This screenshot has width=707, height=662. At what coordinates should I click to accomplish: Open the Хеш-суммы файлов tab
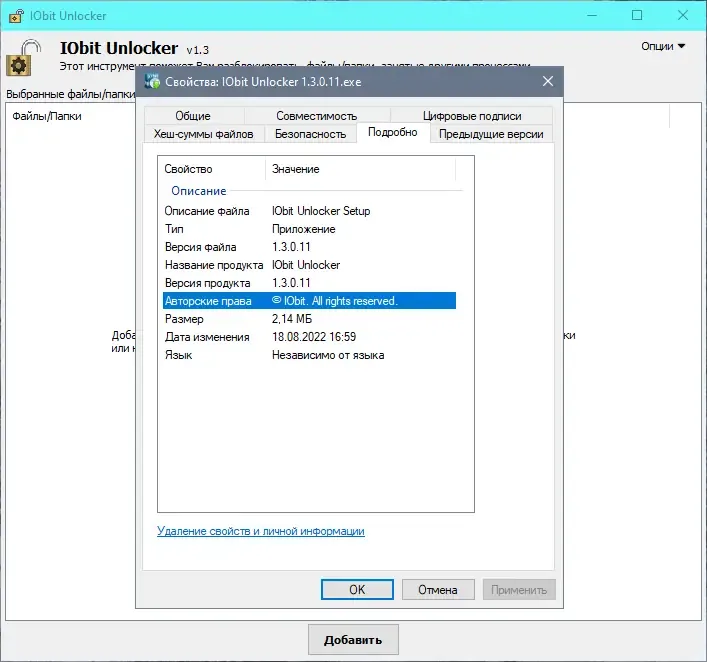coord(203,134)
